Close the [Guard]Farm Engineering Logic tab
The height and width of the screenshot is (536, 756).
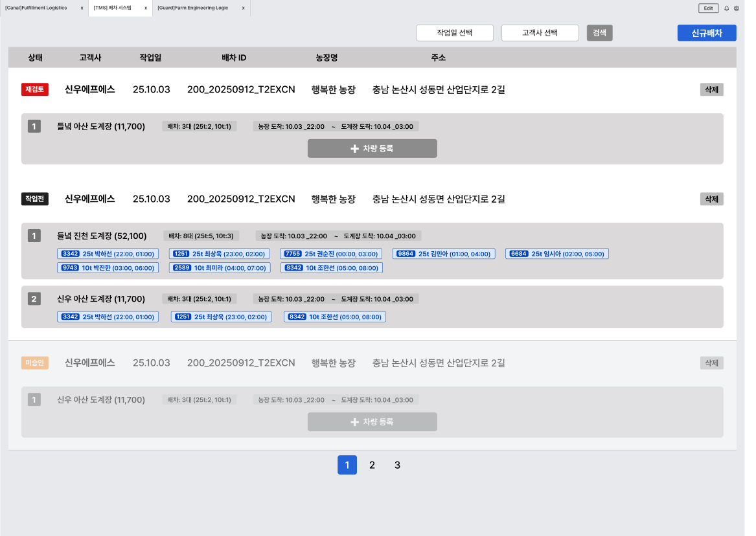point(243,8)
